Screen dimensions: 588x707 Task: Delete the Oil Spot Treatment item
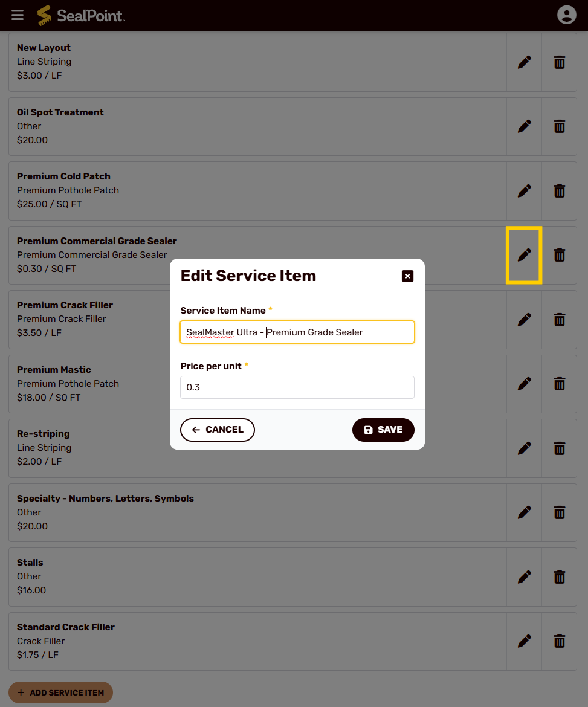559,126
